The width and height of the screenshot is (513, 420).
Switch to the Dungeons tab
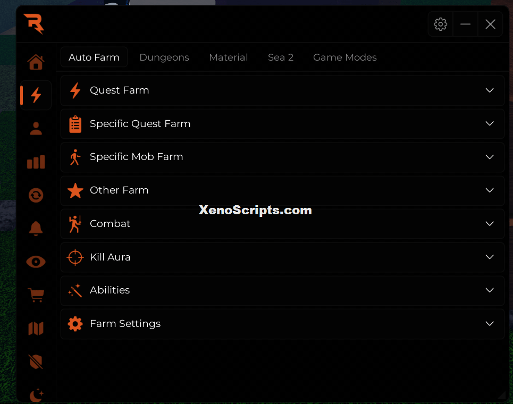coord(164,57)
